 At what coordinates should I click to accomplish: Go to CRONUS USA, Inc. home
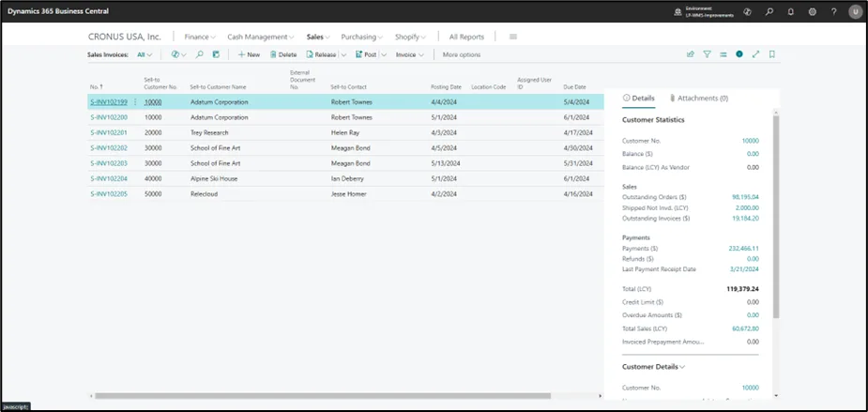pos(125,37)
